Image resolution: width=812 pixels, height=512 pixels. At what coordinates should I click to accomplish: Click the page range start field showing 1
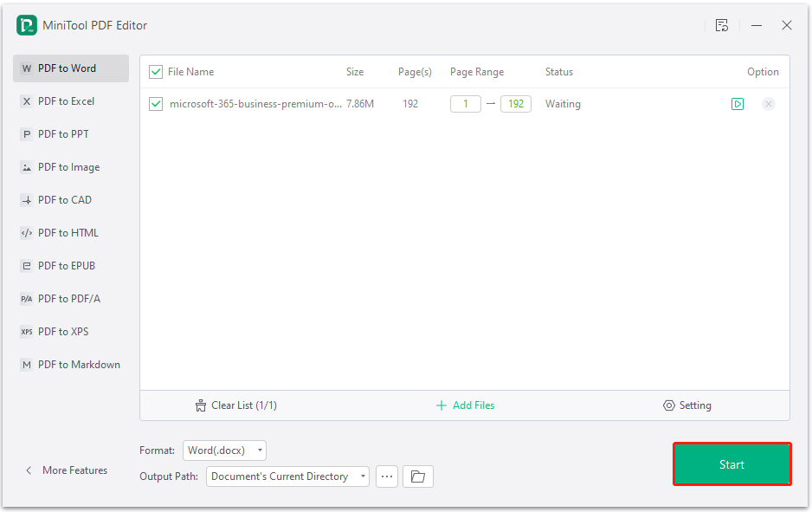click(x=466, y=104)
